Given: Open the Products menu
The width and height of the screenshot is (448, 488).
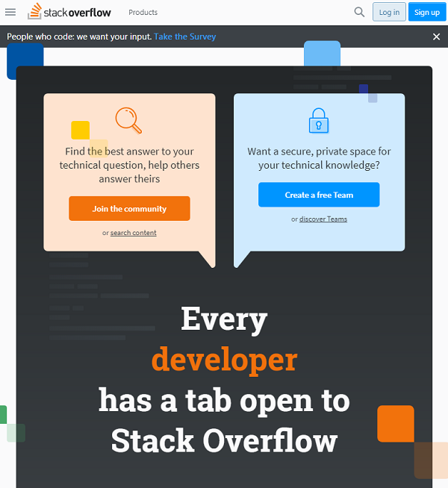Looking at the screenshot, I should 143,13.
